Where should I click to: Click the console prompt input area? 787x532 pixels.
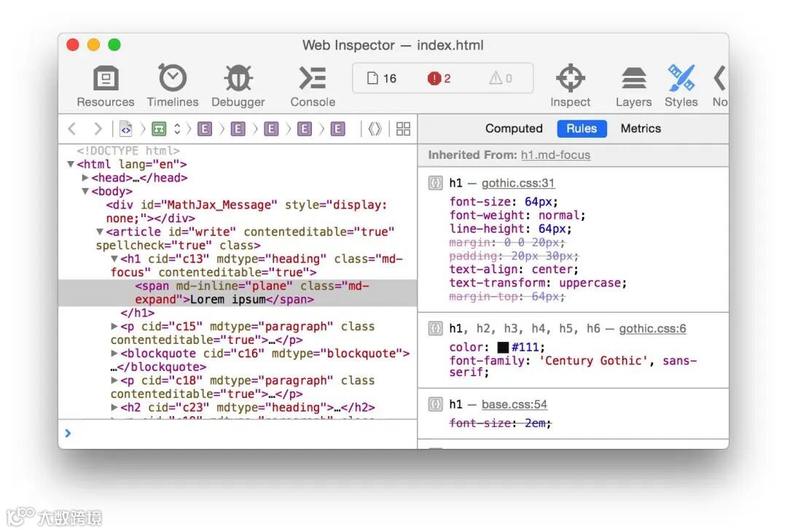(x=238, y=433)
